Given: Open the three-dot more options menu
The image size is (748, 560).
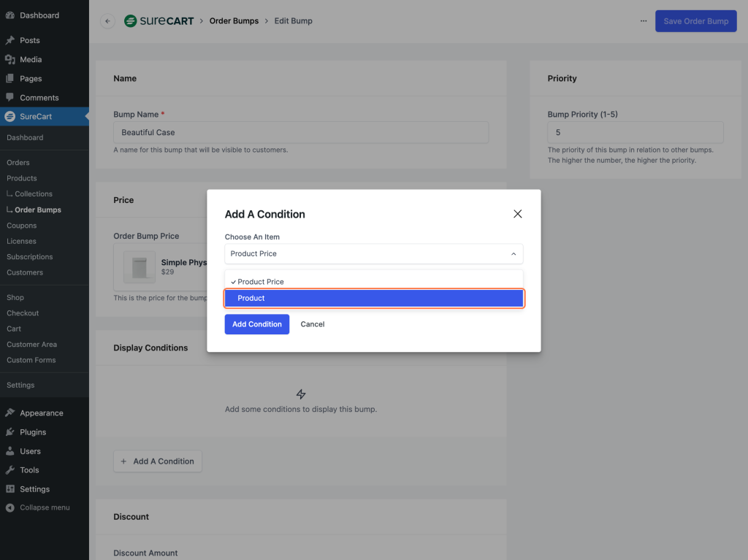Looking at the screenshot, I should coord(643,21).
